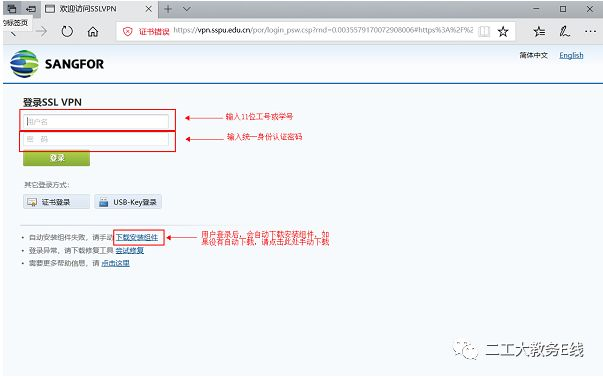The height and width of the screenshot is (377, 603).
Task: Open a new tab with plus icon
Action: tap(168, 9)
